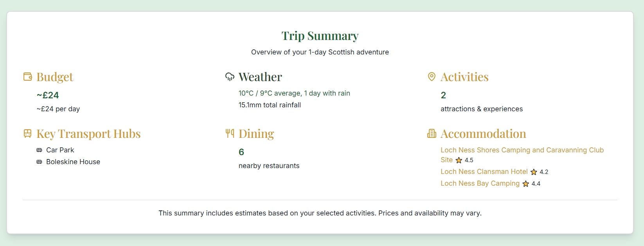The height and width of the screenshot is (246, 644).
Task: Click the bus icon beside Key Transport Hubs
Action: pyautogui.click(x=27, y=134)
